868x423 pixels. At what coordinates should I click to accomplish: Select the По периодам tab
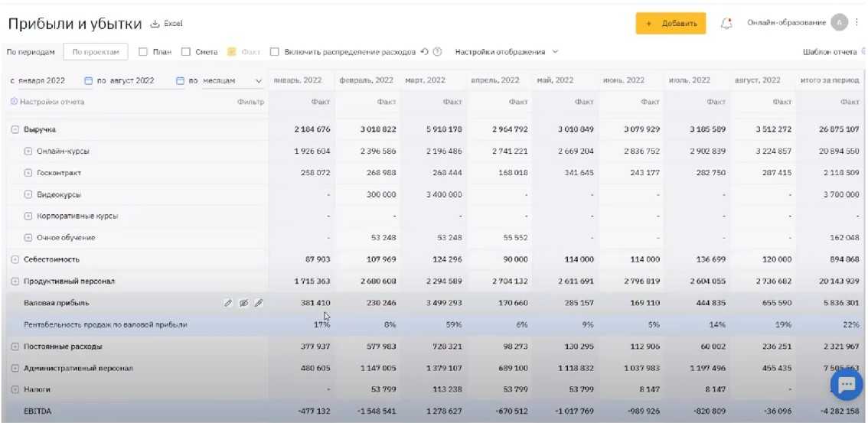click(x=31, y=52)
